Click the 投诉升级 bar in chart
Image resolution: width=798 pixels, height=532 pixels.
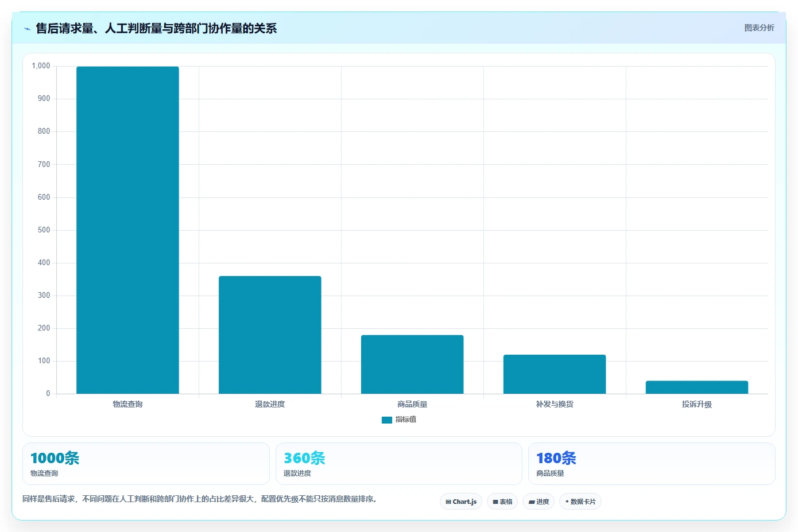[x=697, y=387]
